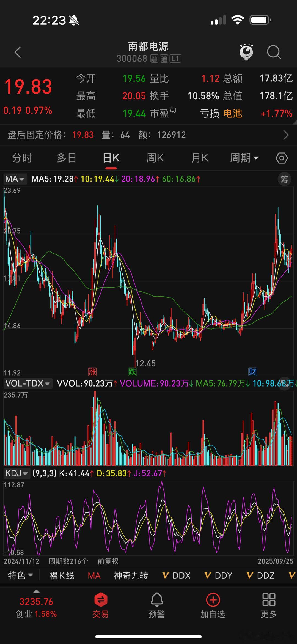The image size is (297, 644).
Task: Open the KDJ indicator dropdown
Action: 16,473
